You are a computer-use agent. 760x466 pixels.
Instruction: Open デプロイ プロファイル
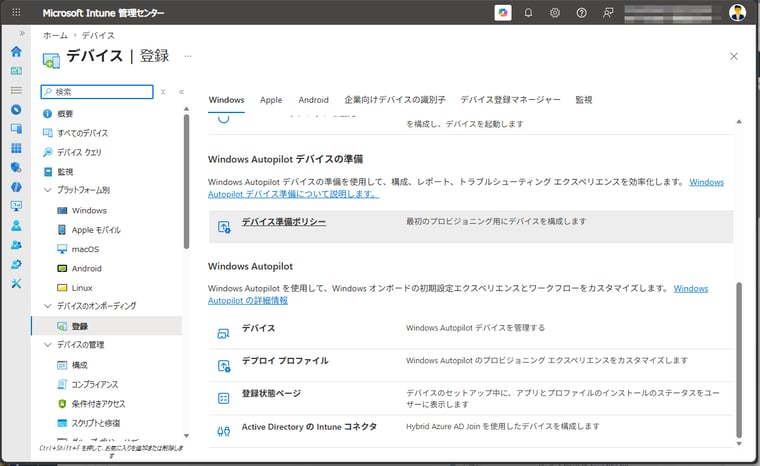(x=285, y=361)
